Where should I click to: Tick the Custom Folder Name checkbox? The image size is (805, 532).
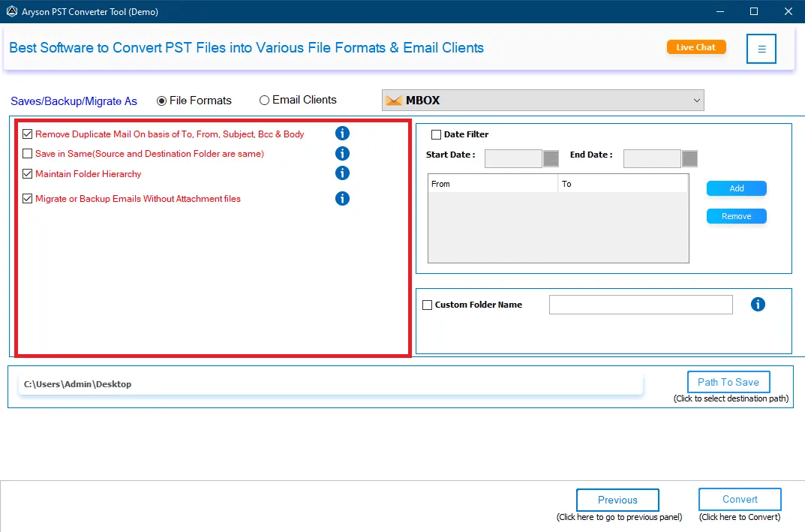tap(428, 305)
